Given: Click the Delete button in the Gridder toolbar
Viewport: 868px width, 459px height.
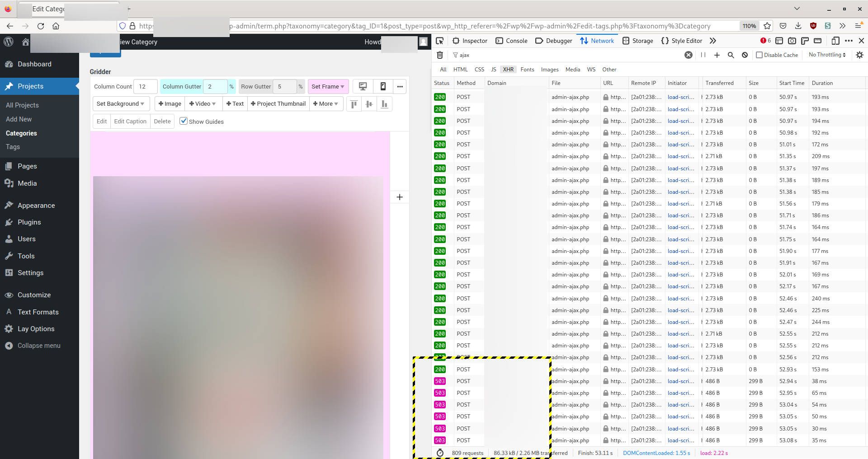Looking at the screenshot, I should pos(162,121).
